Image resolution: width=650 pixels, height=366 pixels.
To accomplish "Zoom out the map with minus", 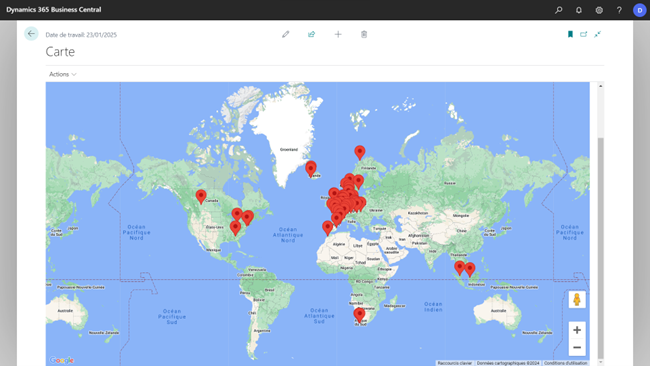I will click(577, 347).
